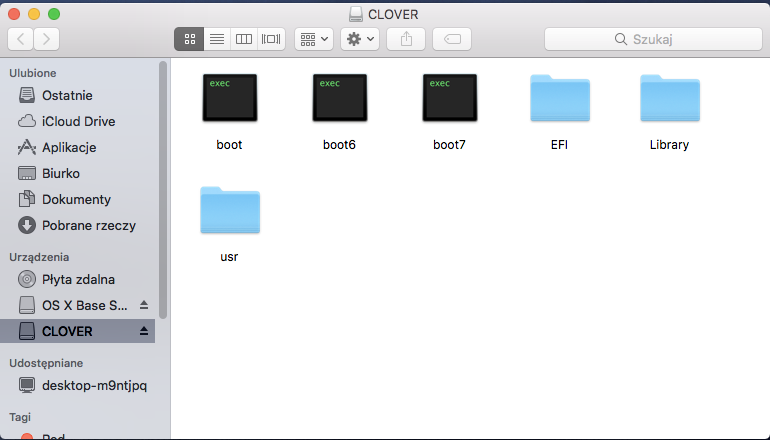The image size is (770, 440).
Task: Go forward using the forward arrow
Action: [46, 39]
